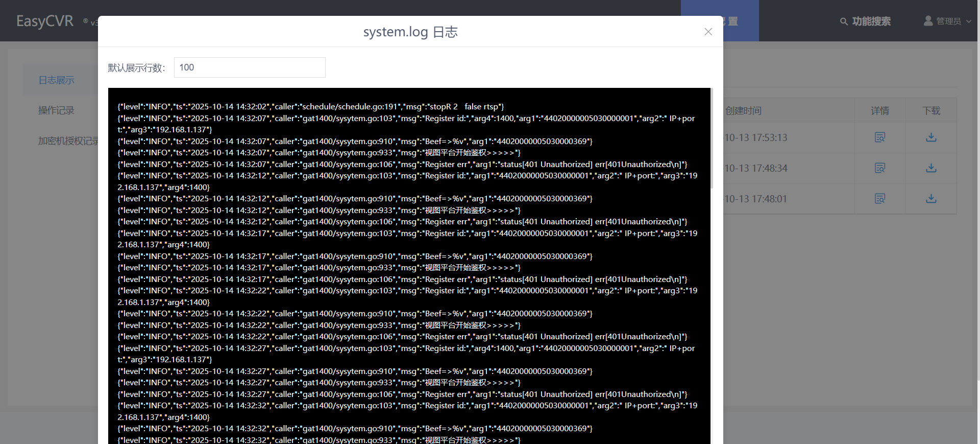
Task: Open details icon for the 17:53:13 log entry
Action: coord(880,137)
